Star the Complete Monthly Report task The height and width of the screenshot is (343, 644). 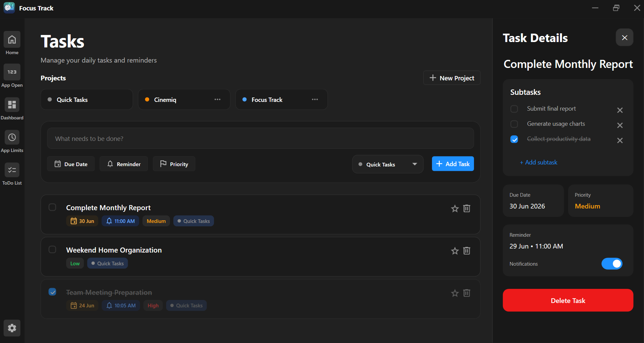[455, 208]
